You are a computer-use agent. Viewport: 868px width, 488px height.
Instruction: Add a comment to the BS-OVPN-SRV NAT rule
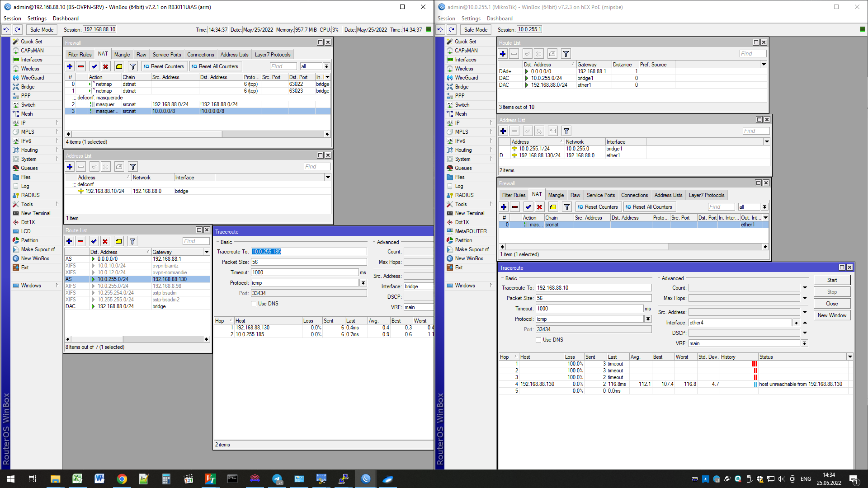point(119,66)
